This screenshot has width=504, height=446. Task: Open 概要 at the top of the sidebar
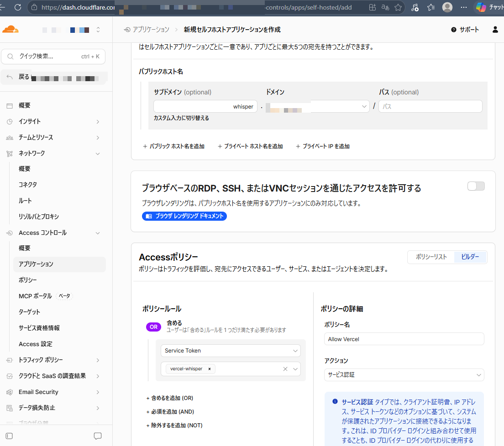(25, 105)
